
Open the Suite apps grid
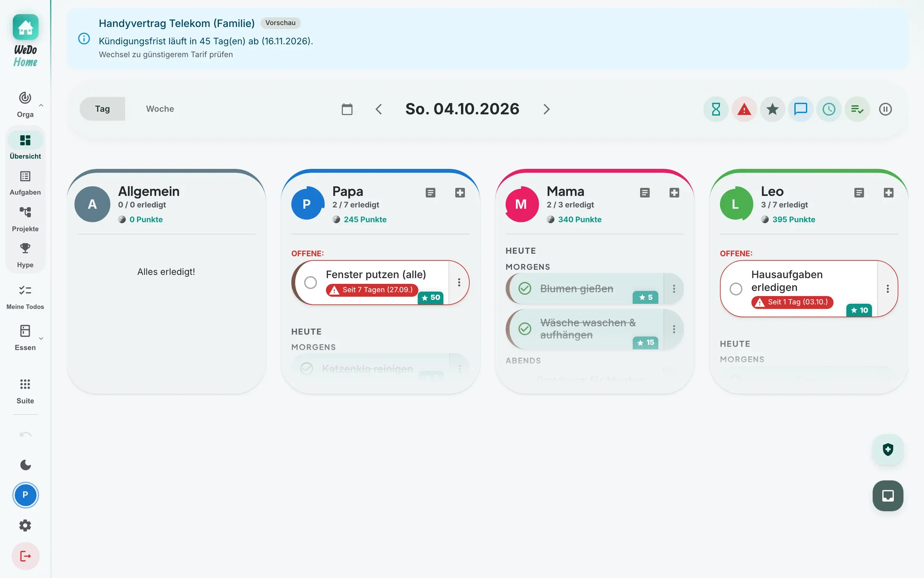(x=25, y=391)
